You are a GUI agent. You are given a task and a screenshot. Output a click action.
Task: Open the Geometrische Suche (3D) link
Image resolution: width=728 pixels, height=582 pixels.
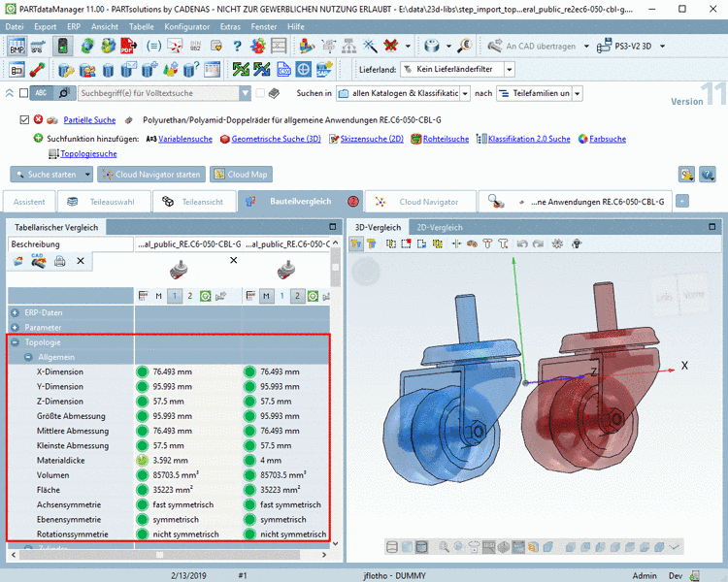(x=276, y=139)
